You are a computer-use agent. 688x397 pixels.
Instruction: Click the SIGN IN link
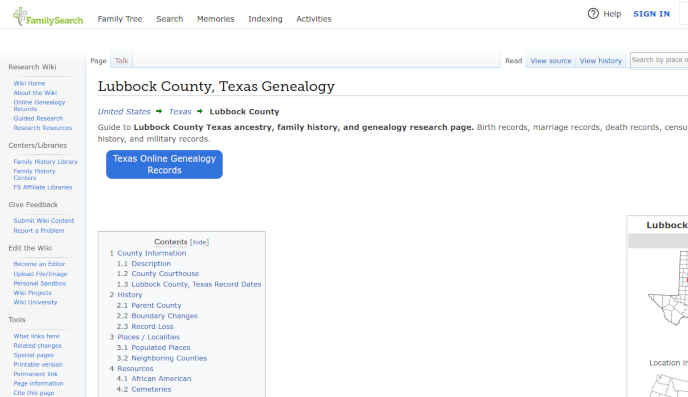click(x=651, y=14)
